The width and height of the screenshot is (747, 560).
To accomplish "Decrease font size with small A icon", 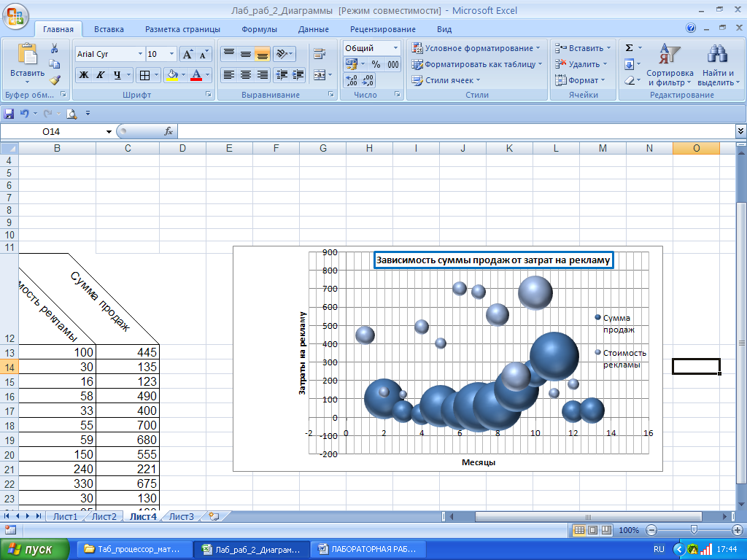I will pos(204,54).
